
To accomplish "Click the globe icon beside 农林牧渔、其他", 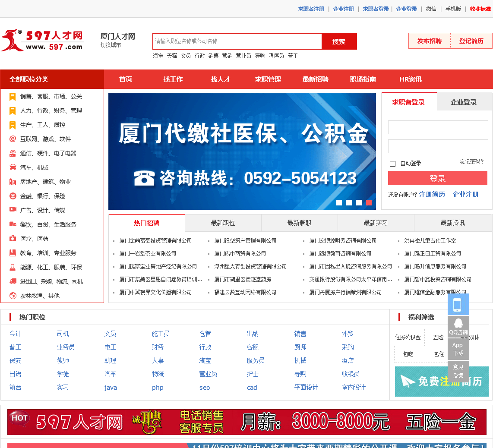I will 13,296.
